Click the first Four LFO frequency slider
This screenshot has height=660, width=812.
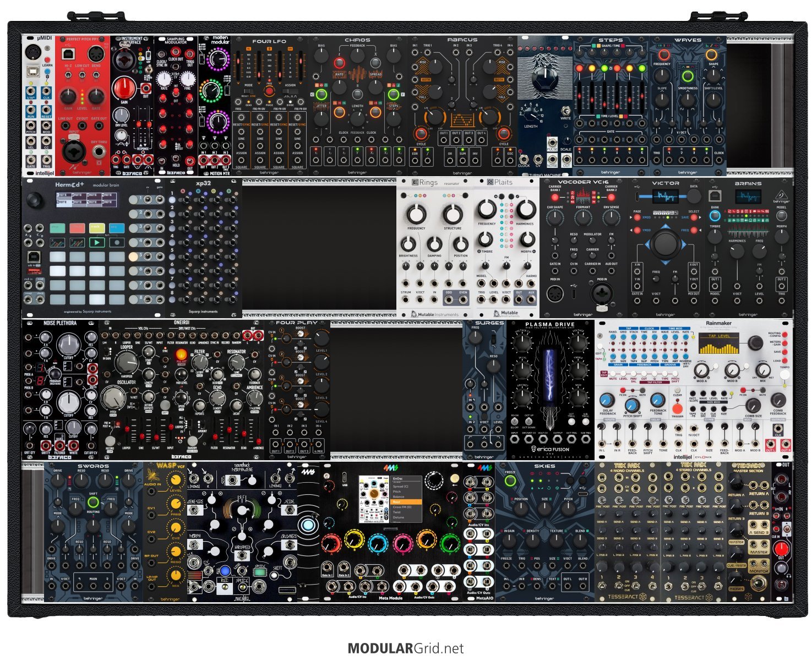[238, 66]
